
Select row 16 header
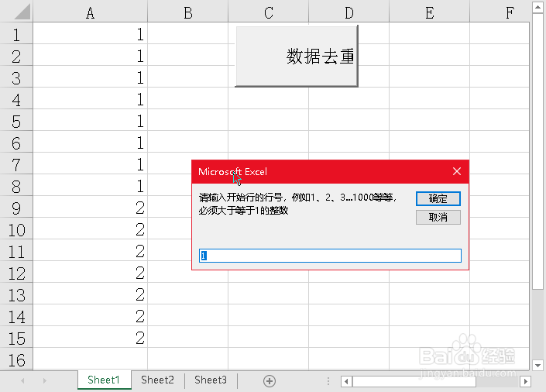16,359
